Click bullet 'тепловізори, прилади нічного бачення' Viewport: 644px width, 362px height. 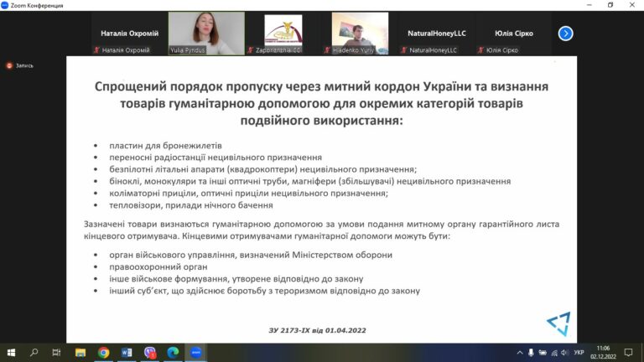coord(191,205)
